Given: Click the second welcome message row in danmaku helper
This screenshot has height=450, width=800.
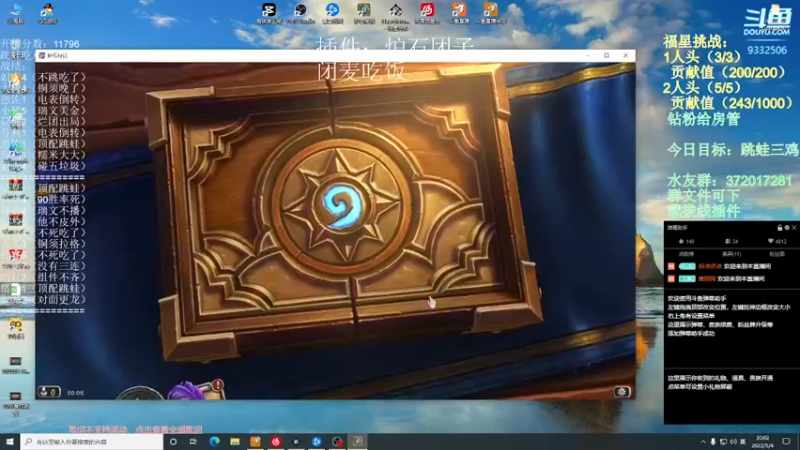Looking at the screenshot, I should [716, 279].
